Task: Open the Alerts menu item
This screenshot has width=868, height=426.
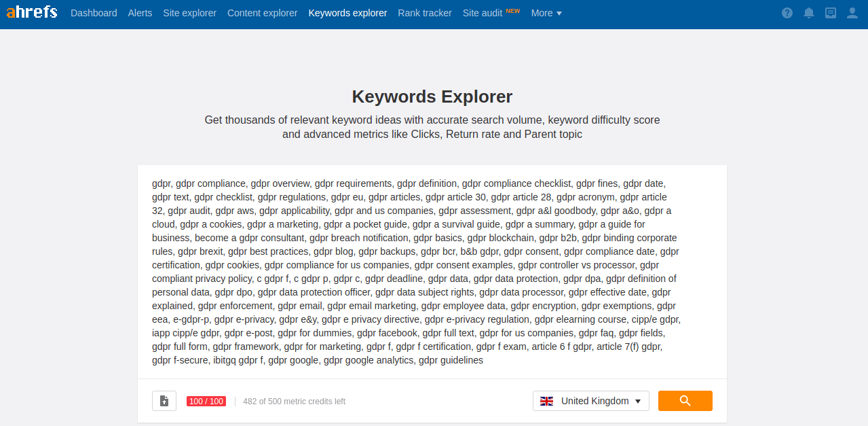Action: (x=140, y=13)
